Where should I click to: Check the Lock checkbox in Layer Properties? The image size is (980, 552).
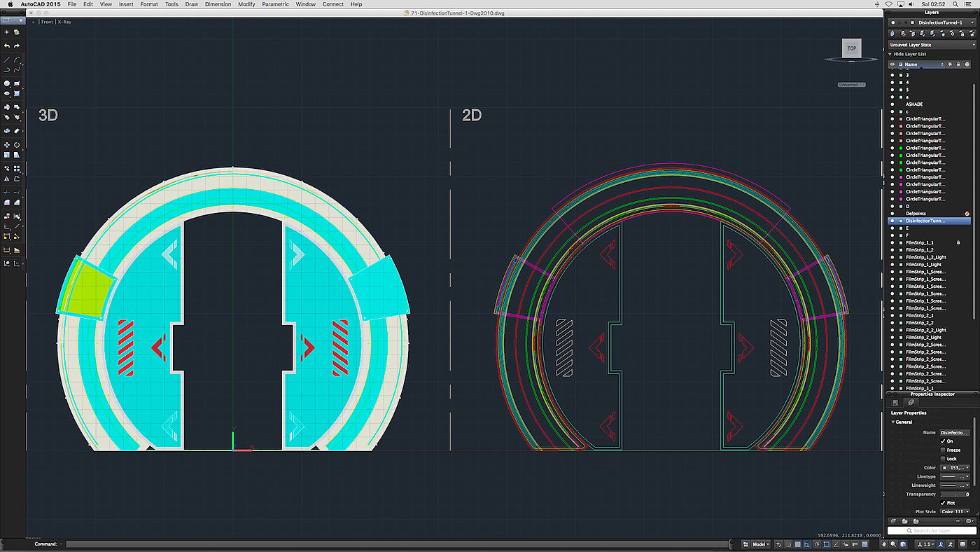943,459
